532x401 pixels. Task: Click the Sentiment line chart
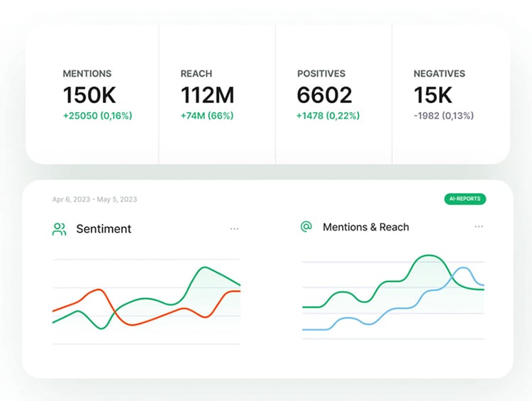[x=147, y=302]
